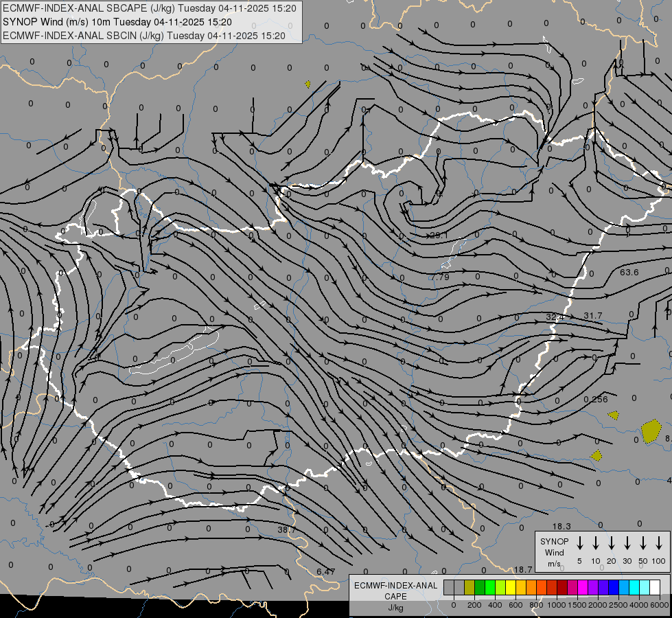Pick the dark red swatch right of 1000

562,587
